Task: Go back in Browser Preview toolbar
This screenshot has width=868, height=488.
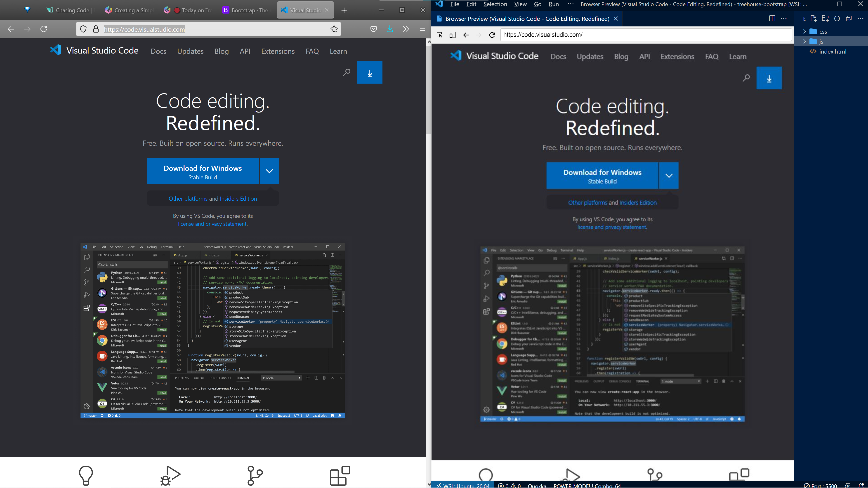Action: 466,35
